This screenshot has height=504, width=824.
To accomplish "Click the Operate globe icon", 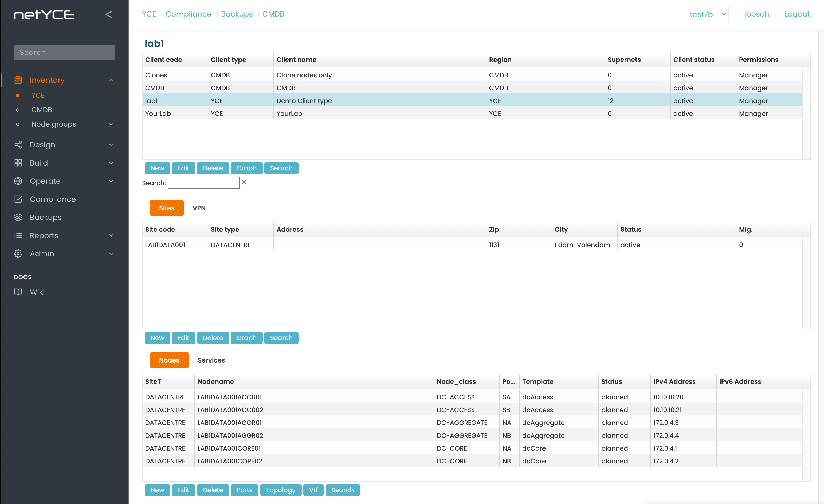I will [18, 181].
